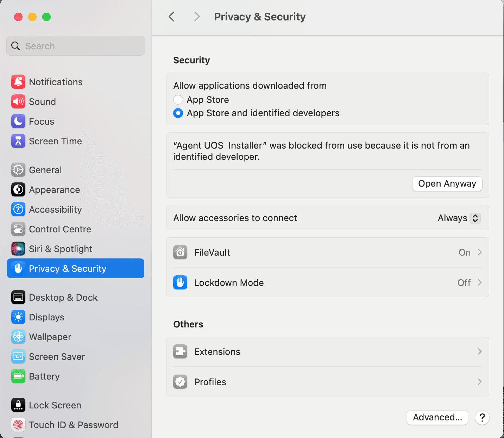Click the question mark help button
504x438 pixels.
tap(482, 418)
